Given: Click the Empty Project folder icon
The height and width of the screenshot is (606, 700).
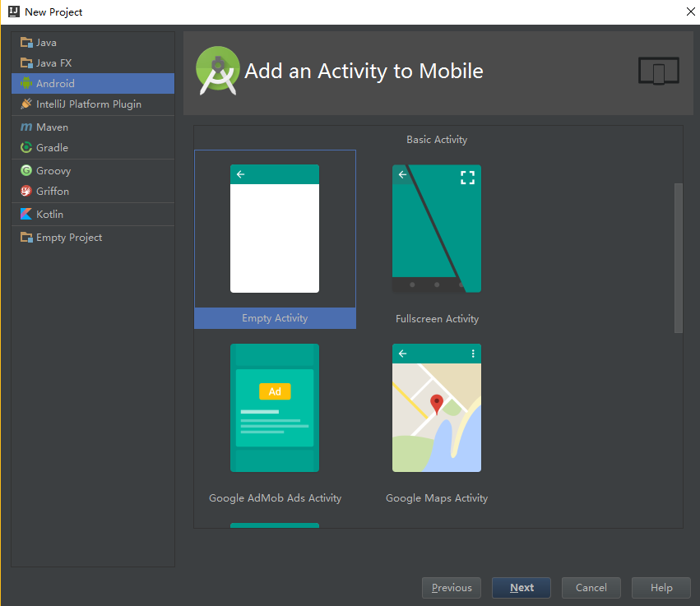Looking at the screenshot, I should tap(26, 238).
